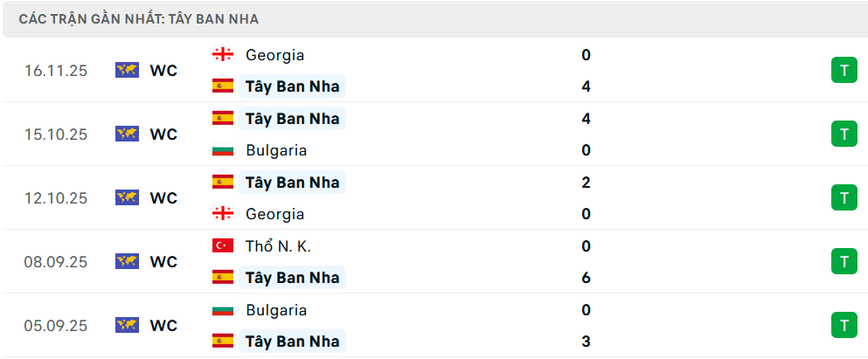
Task: Click WC competition label for 12.10.25
Action: (163, 198)
